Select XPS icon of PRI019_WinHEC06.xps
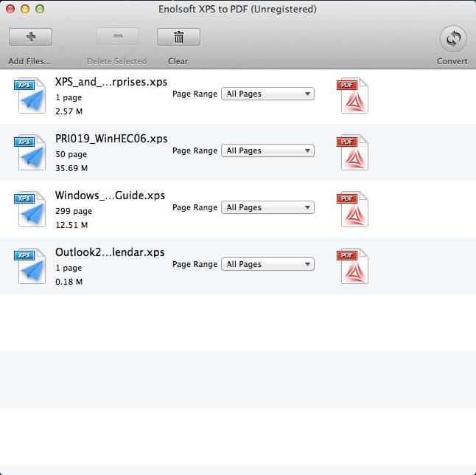Screen dimensions: 476x475 click(29, 152)
